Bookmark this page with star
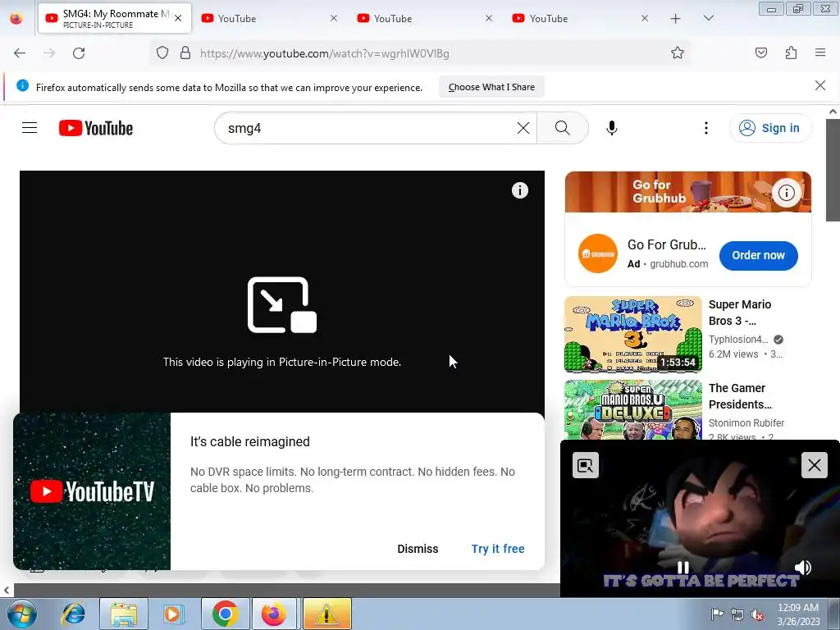840x630 pixels. pos(677,52)
